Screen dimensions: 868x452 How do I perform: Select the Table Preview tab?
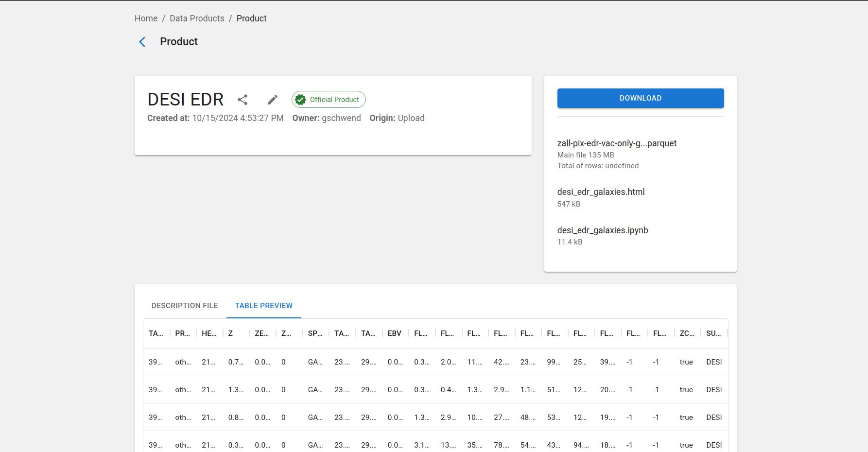coord(264,306)
